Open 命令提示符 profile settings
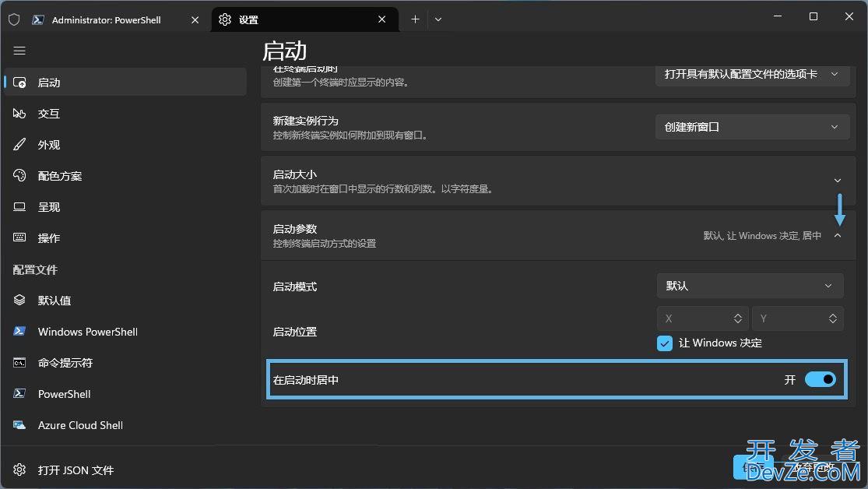This screenshot has width=868, height=489. click(125, 363)
